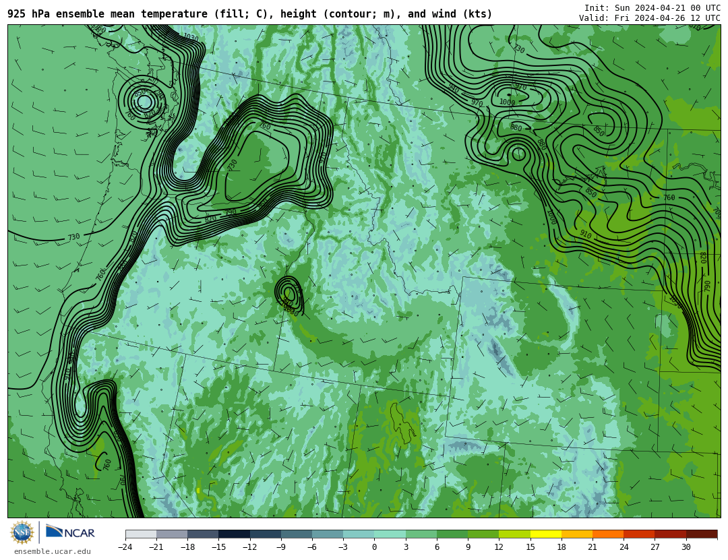Image resolution: width=728 pixels, height=560 pixels.
Task: Click the -12 colorbar tick label
Action: 249,547
